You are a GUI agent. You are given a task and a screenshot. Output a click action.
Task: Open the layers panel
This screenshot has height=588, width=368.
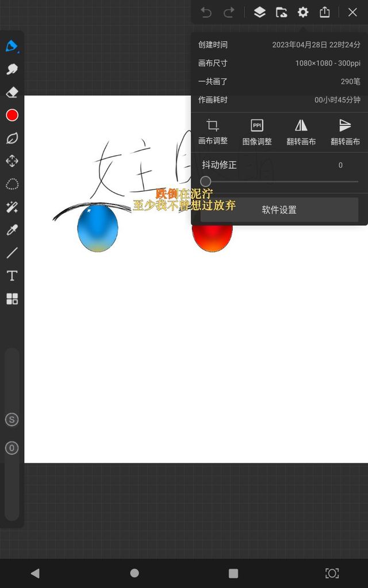coord(259,12)
